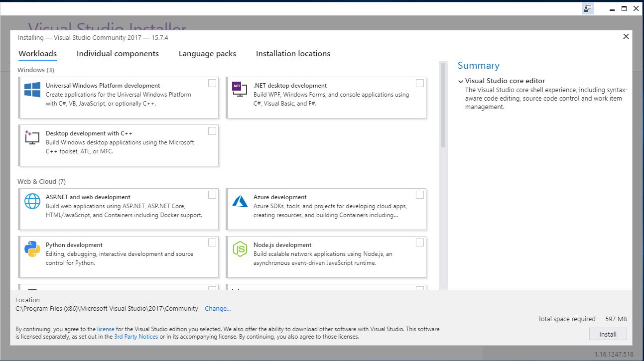Minimize the Visual Studio Installer window
644x361 pixels.
[x=612, y=8]
